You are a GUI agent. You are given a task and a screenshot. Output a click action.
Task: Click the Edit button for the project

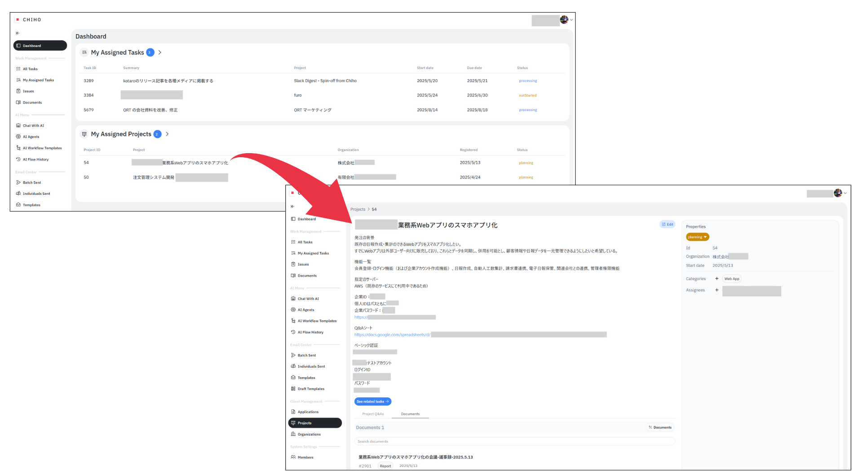[667, 225]
